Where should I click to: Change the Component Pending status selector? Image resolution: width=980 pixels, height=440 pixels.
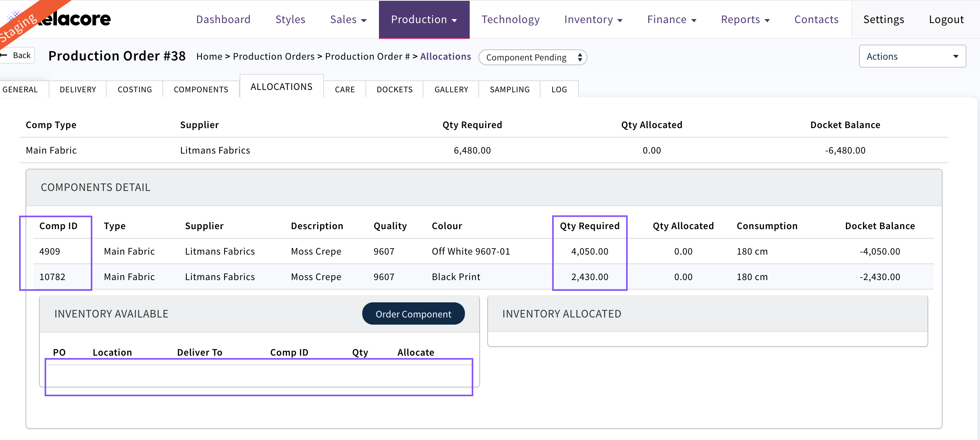coord(533,57)
